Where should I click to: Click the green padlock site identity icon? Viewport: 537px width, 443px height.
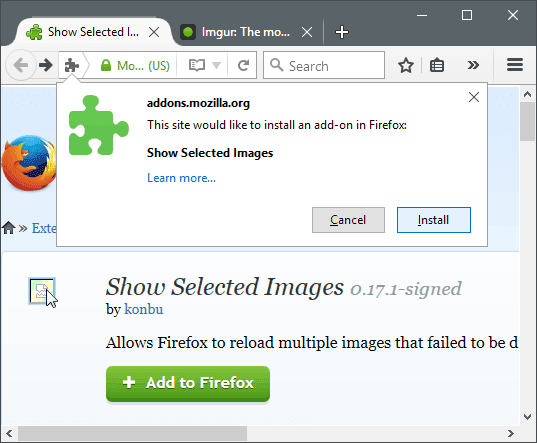pos(106,65)
